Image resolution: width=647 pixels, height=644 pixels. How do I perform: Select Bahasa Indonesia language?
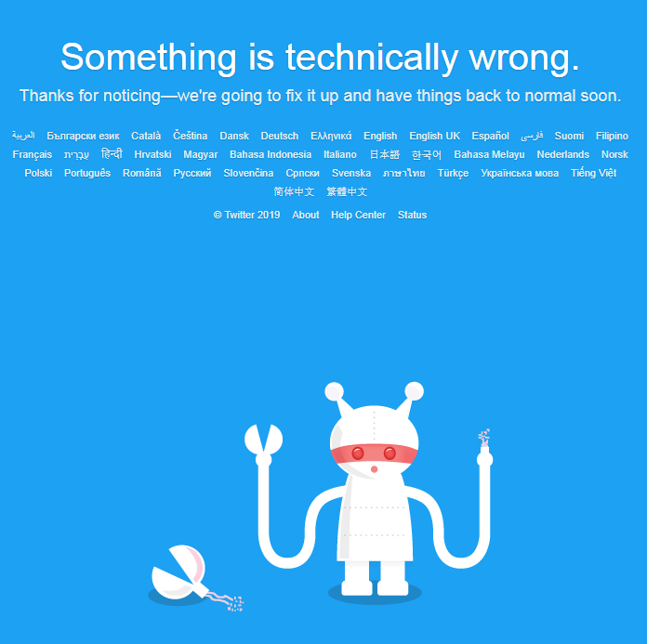pos(271,154)
